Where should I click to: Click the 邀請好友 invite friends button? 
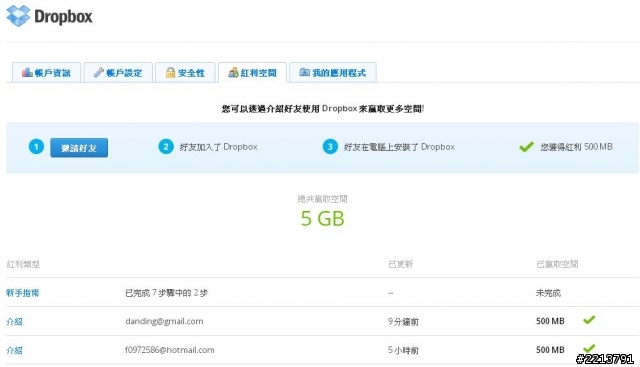[x=79, y=147]
